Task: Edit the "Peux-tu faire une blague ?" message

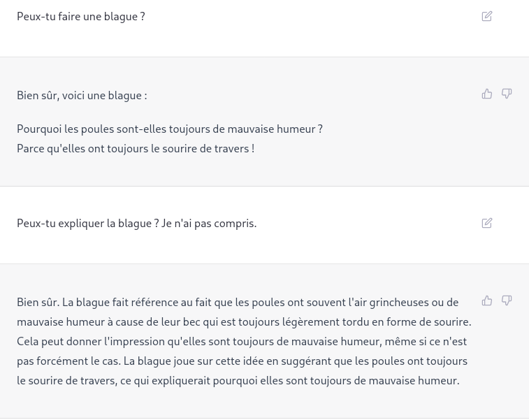Action: click(487, 16)
